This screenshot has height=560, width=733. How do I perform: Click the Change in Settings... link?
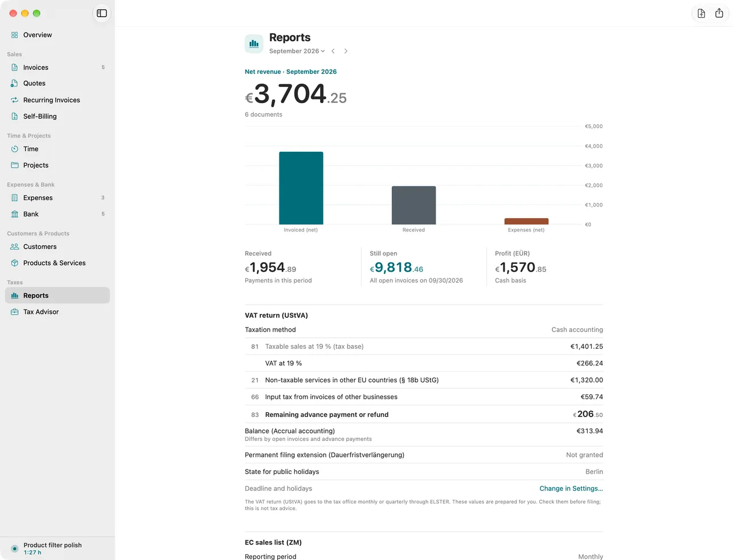click(571, 488)
